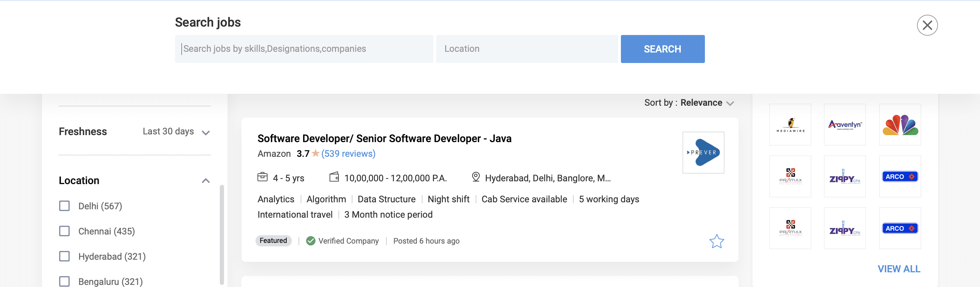
Task: Open the 539 reviews link
Action: (x=348, y=154)
